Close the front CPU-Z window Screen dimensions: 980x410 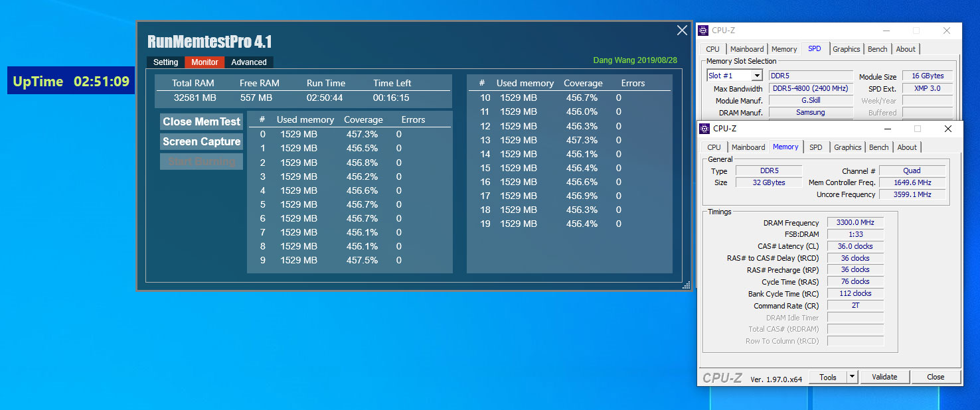tap(948, 129)
